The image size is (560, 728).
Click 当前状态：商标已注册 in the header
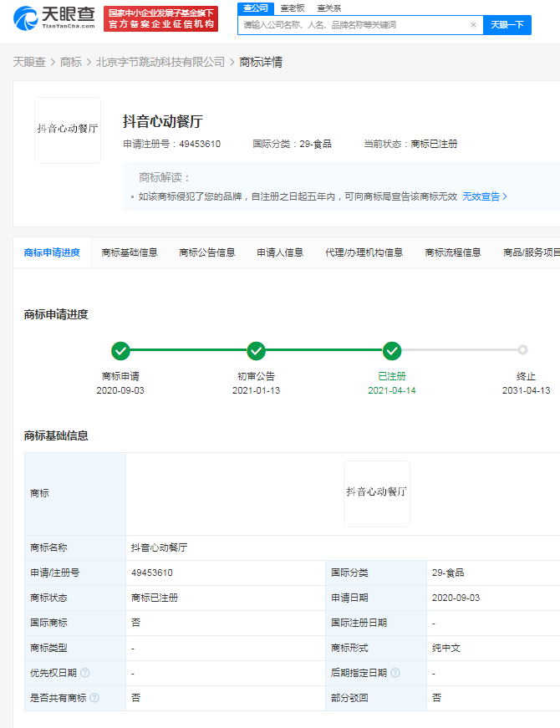click(410, 144)
